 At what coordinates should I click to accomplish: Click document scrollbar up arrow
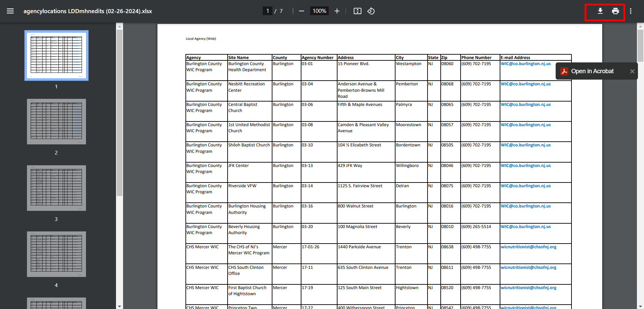click(x=640, y=26)
